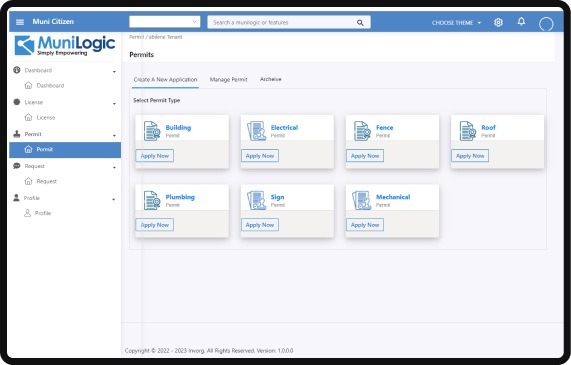Viewport: 571px width, 365px height.
Task: Click the Profile person icon in sidebar header
Action: point(16,198)
